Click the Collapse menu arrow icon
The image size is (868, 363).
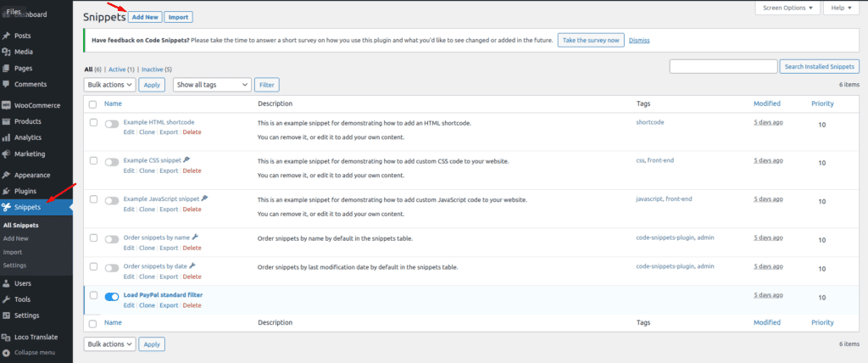click(x=7, y=352)
